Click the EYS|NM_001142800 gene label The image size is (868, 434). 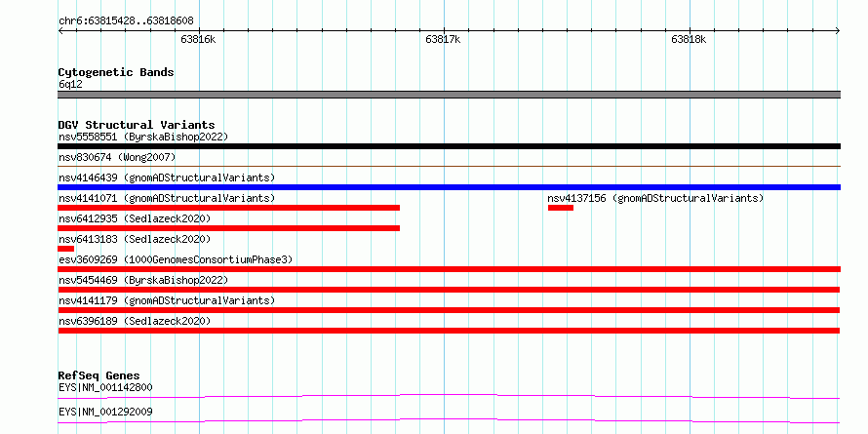pos(105,387)
